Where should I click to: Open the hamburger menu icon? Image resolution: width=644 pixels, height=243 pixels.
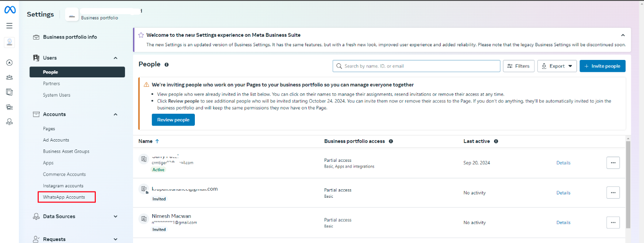9,25
